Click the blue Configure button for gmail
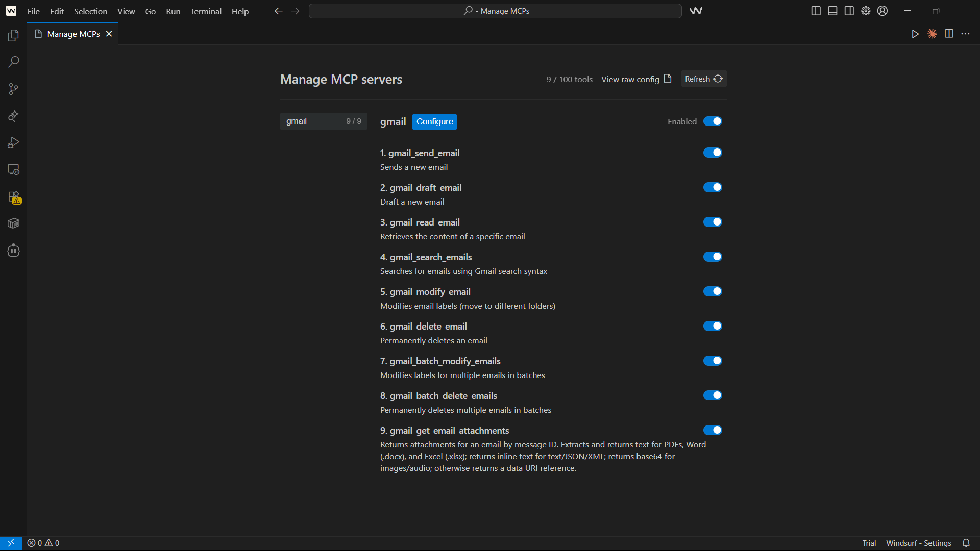Image resolution: width=980 pixels, height=551 pixels. click(434, 121)
